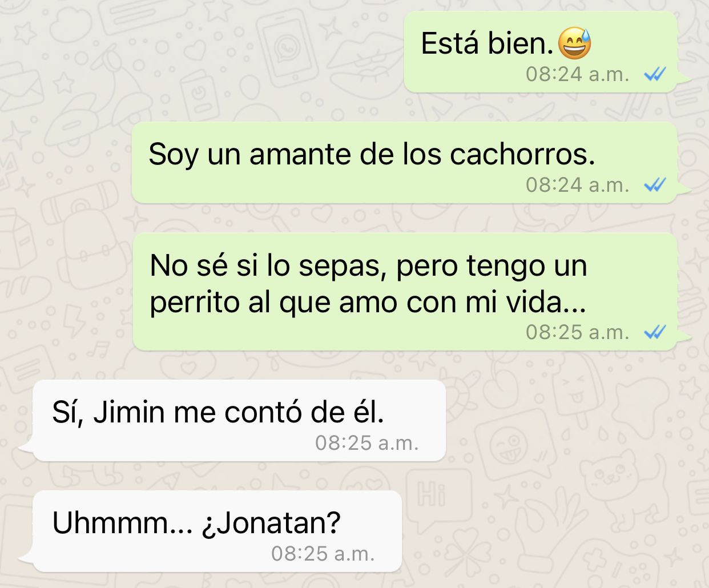Click the sweat-smile emoji in first message
The width and height of the screenshot is (709, 588).
(x=574, y=43)
